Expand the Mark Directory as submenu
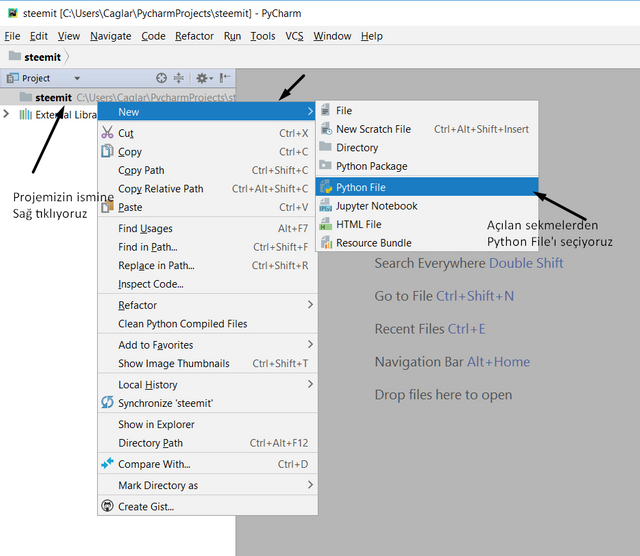Image resolution: width=640 pixels, height=556 pixels. (x=310, y=485)
